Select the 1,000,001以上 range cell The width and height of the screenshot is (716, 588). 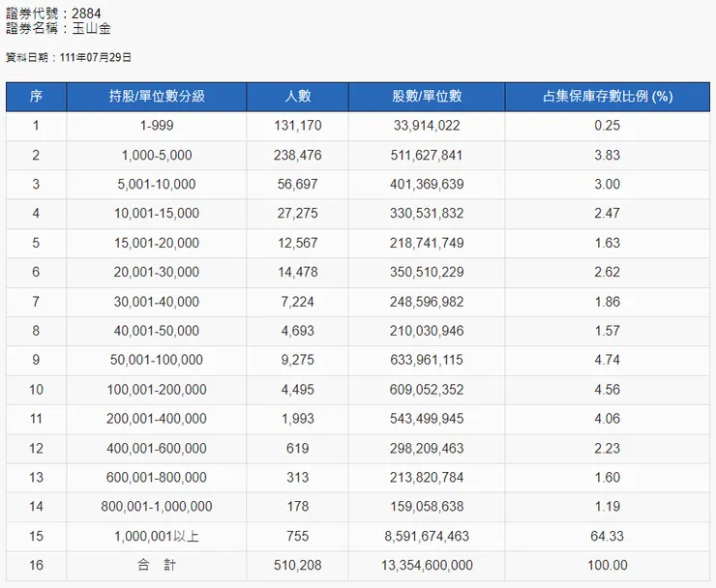click(157, 536)
